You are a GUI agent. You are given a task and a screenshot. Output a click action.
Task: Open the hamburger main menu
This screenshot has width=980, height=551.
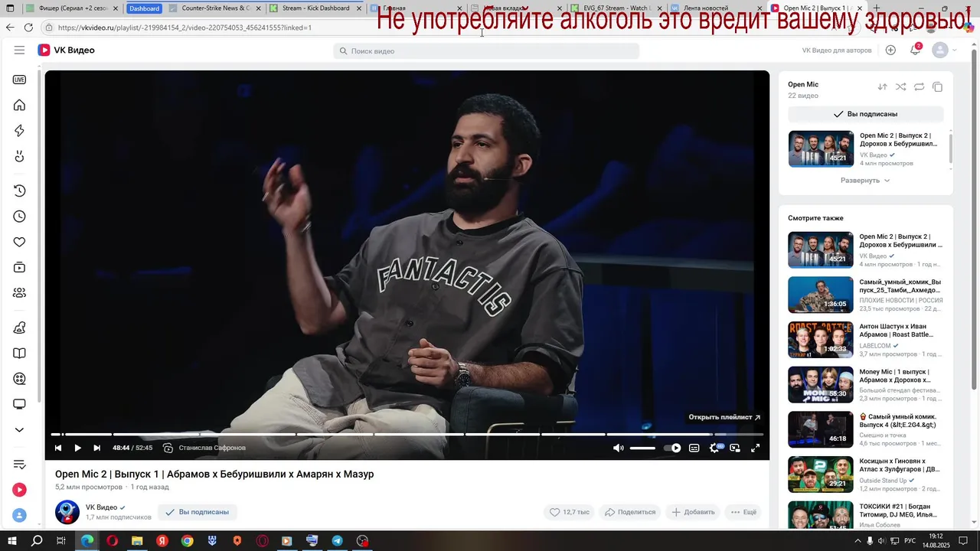pyautogui.click(x=19, y=51)
